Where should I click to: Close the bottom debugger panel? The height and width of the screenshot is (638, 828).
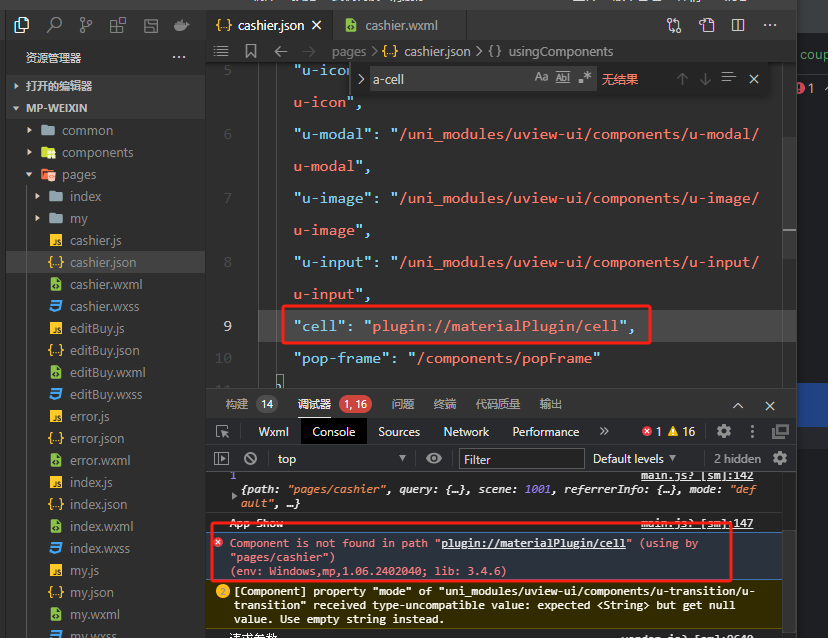770,406
